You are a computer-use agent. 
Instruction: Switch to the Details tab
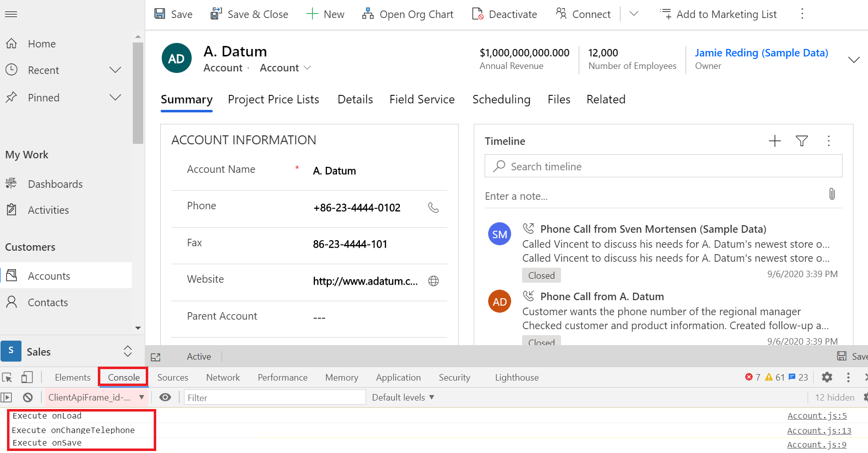tap(355, 99)
